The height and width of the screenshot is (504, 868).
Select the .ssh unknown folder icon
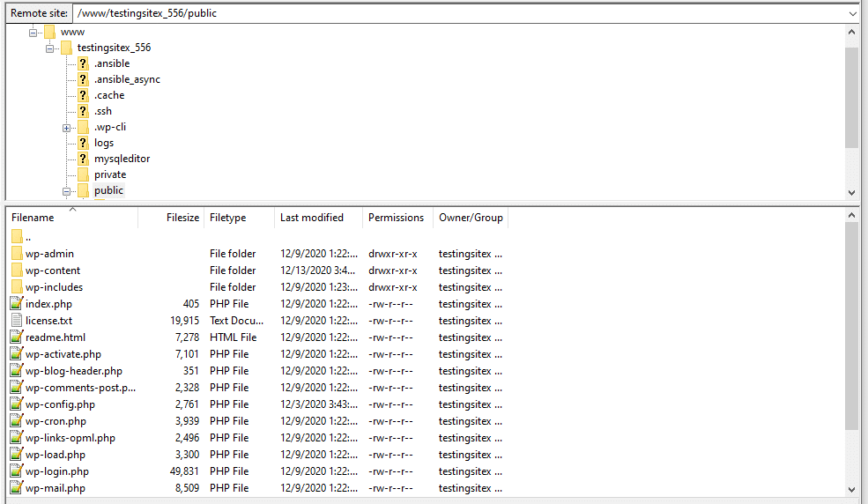click(x=83, y=111)
